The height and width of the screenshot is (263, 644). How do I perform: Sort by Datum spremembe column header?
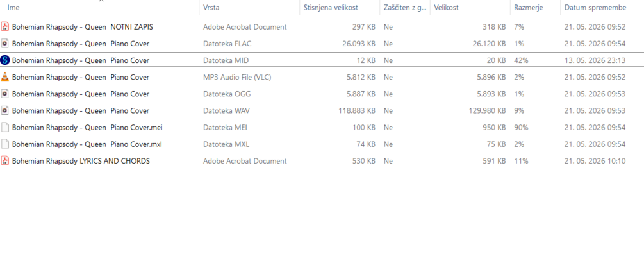[595, 8]
